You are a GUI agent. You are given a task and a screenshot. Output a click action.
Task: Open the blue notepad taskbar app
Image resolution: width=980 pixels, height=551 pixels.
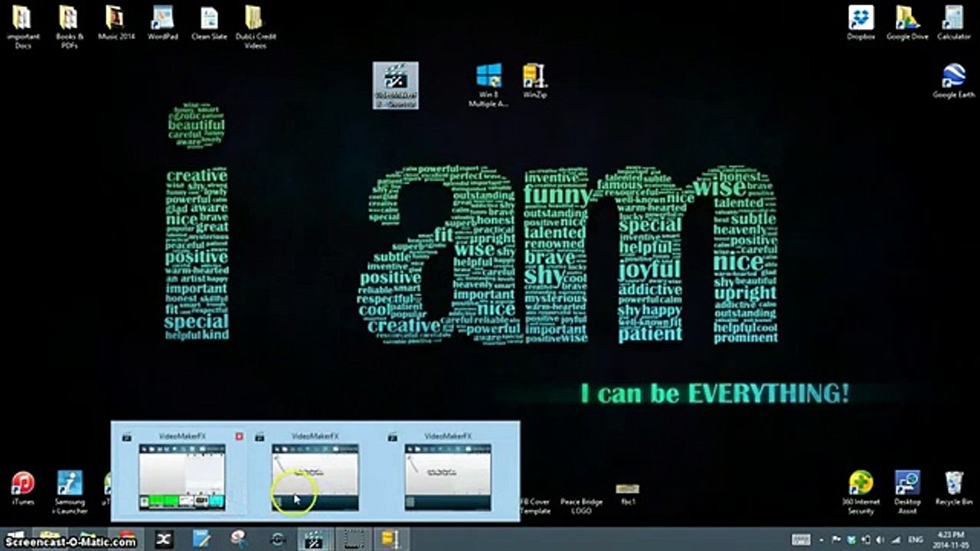tap(201, 539)
